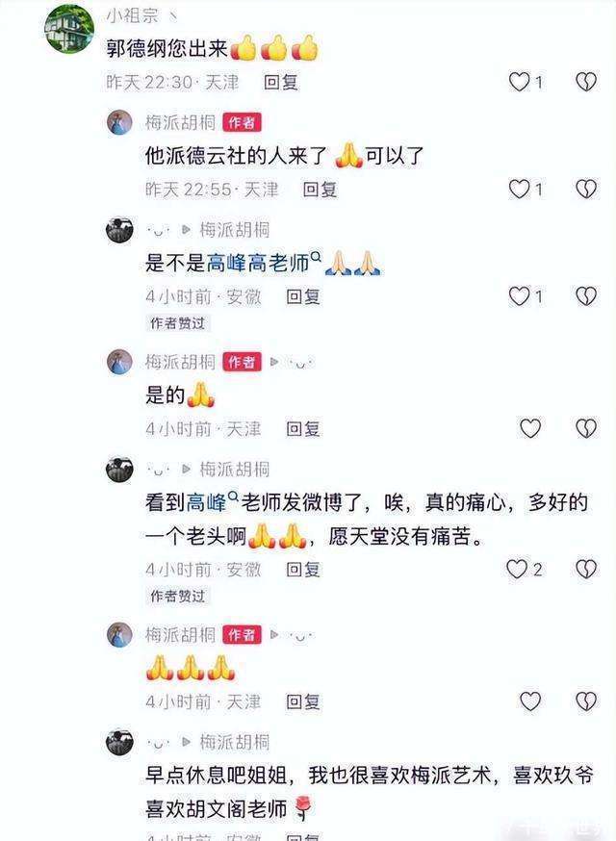Open 梅派胡桐 author profile name in first reply
Image resolution: width=616 pixels, height=841 pixels.
point(180,123)
